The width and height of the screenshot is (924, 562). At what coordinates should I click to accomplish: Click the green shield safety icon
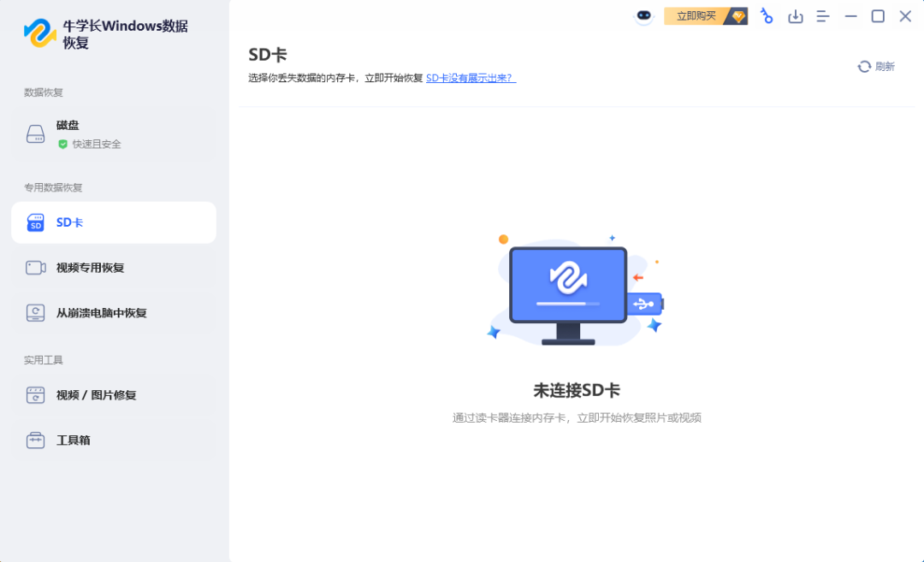62,145
